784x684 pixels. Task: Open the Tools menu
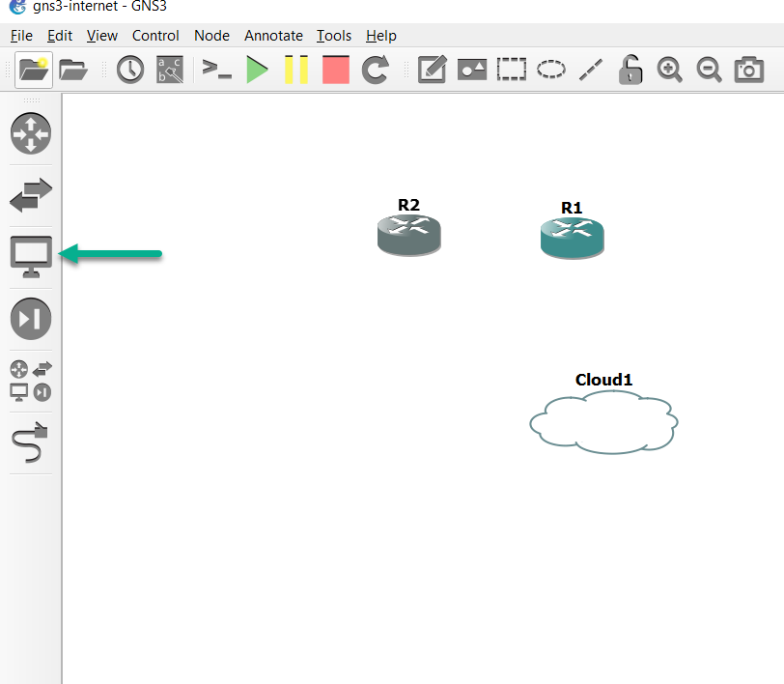pos(334,36)
